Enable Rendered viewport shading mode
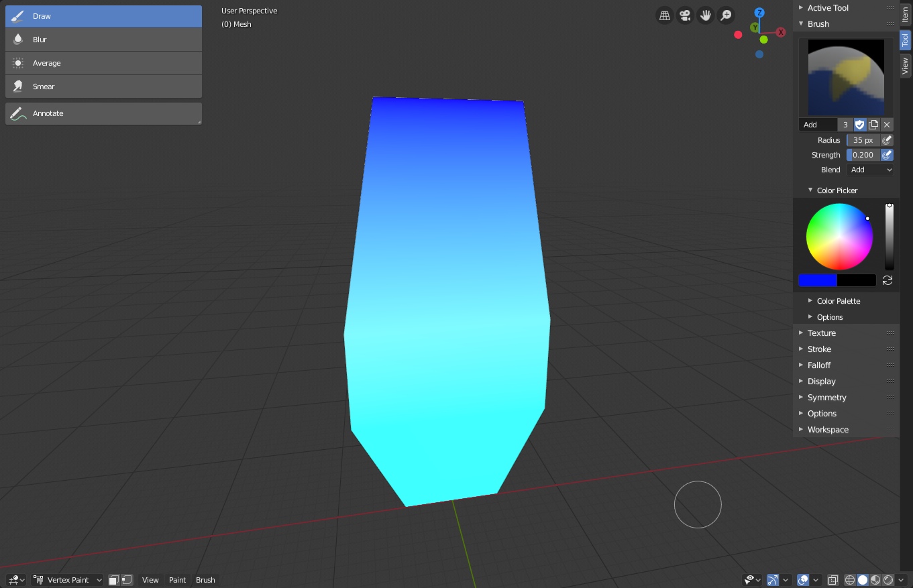Image resolution: width=913 pixels, height=588 pixels. tap(888, 580)
